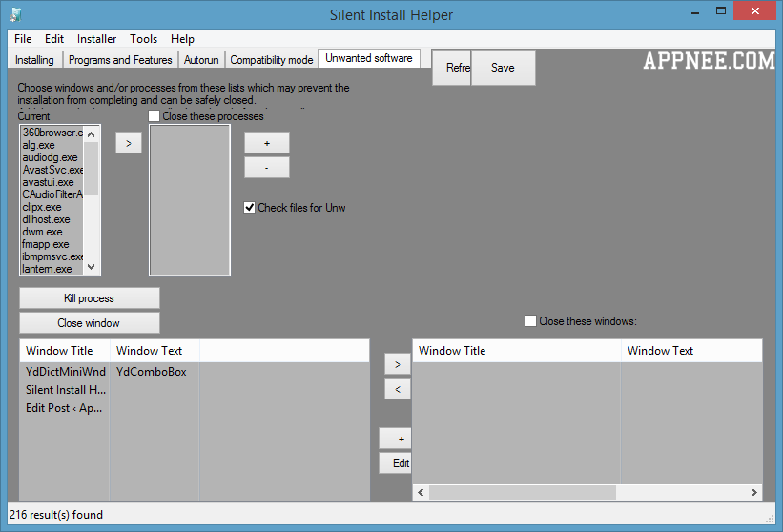Switch to Compatibility mode tab
This screenshot has width=783, height=532.
(272, 60)
